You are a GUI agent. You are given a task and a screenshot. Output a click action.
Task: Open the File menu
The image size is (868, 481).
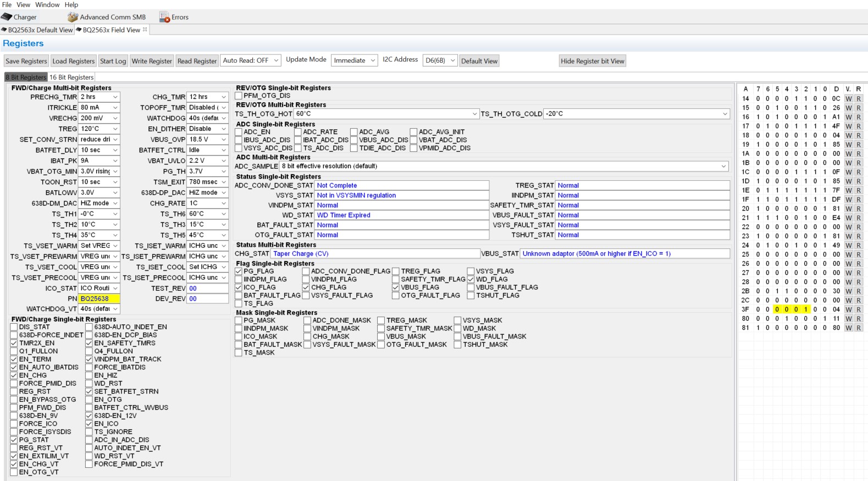(x=7, y=4)
